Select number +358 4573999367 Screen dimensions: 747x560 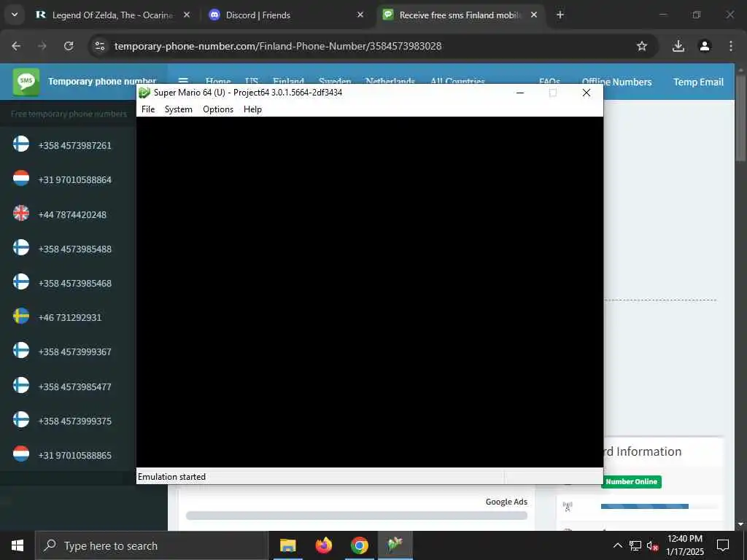click(x=75, y=352)
